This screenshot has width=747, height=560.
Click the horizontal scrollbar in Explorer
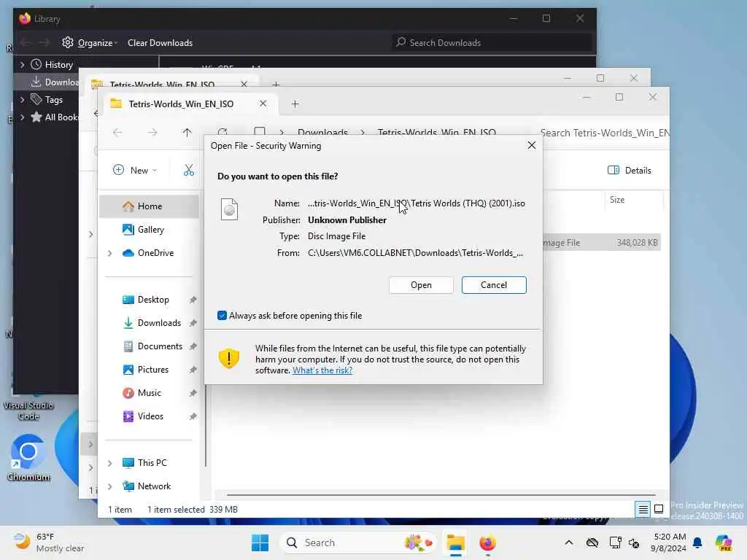pyautogui.click(x=441, y=495)
